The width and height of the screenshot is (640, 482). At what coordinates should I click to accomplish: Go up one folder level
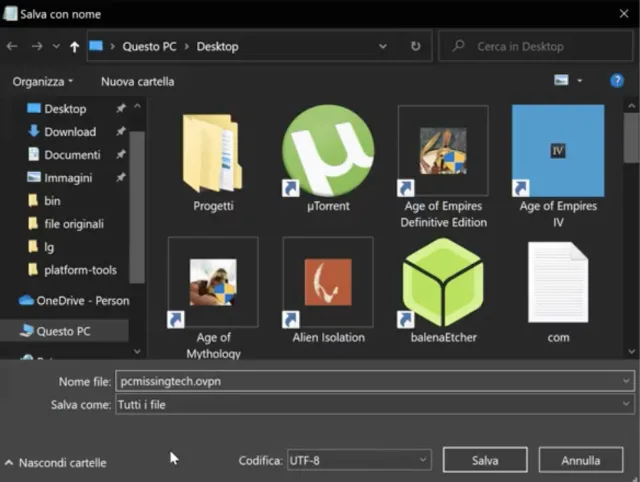(75, 46)
